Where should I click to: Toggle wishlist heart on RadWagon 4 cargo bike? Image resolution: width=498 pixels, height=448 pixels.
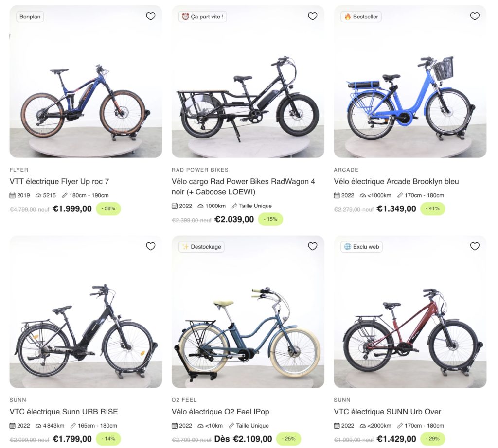point(313,16)
